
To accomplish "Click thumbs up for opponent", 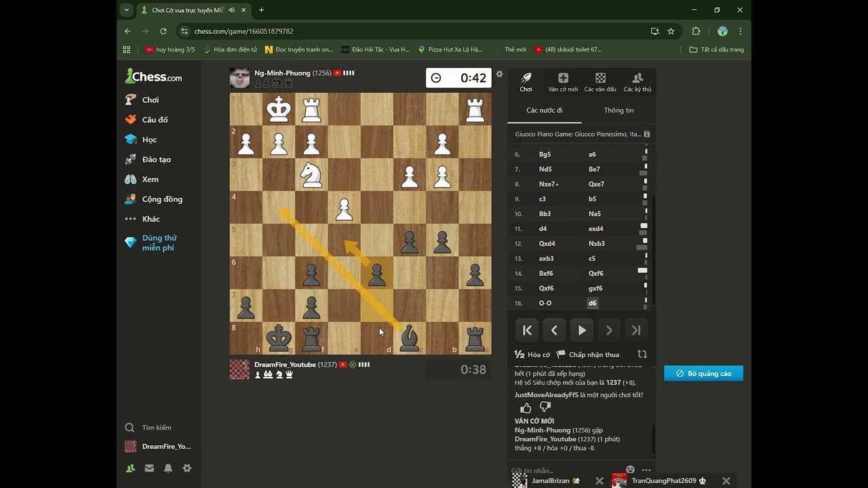I will click(x=526, y=407).
